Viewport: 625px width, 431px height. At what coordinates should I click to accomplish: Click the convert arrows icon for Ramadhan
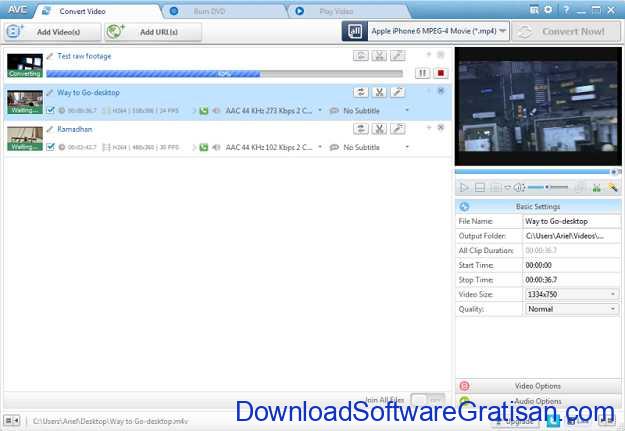[361, 129]
